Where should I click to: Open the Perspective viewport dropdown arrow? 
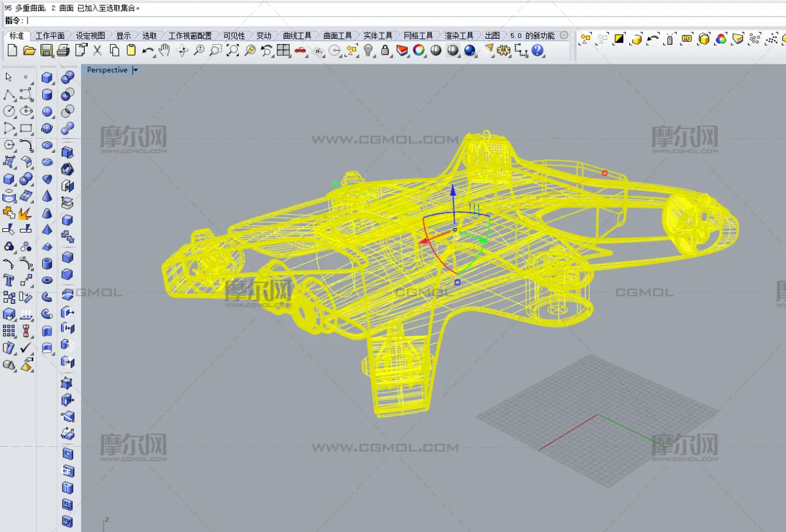click(136, 70)
